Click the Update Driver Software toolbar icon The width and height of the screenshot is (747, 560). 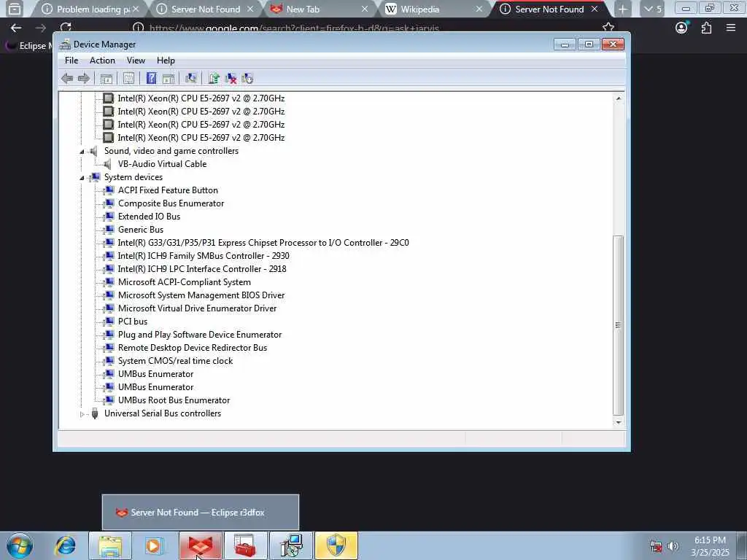[x=214, y=79]
